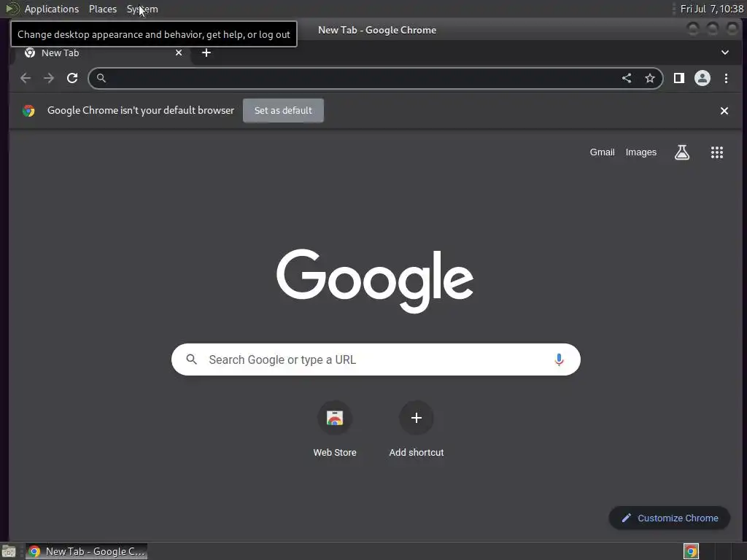This screenshot has width=747, height=560.
Task: Click Customize Chrome button
Action: coord(670,518)
